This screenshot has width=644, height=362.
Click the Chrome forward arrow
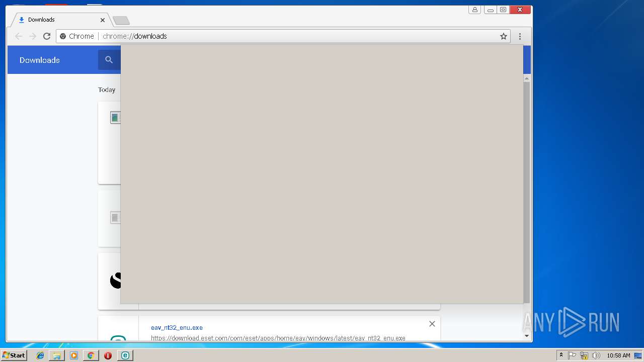(x=33, y=36)
